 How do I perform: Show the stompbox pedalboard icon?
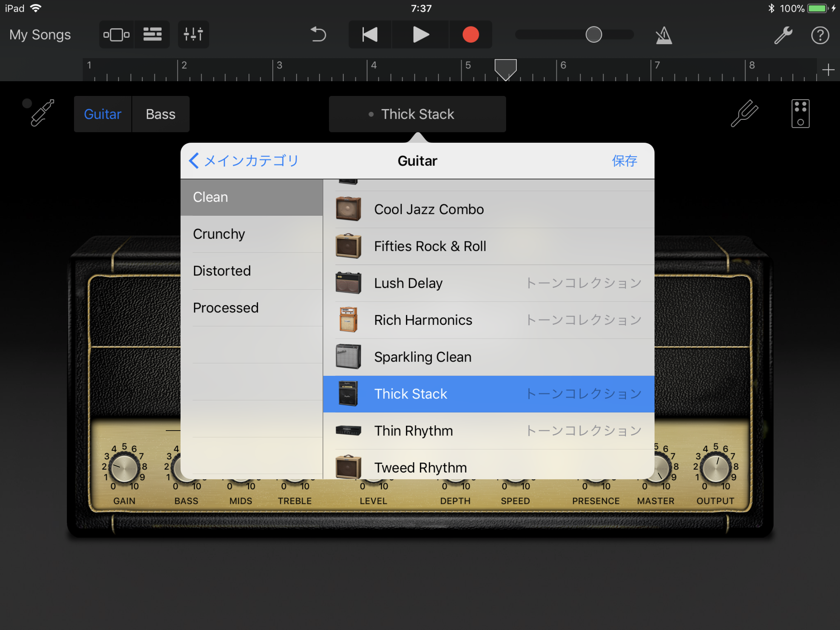pos(800,114)
